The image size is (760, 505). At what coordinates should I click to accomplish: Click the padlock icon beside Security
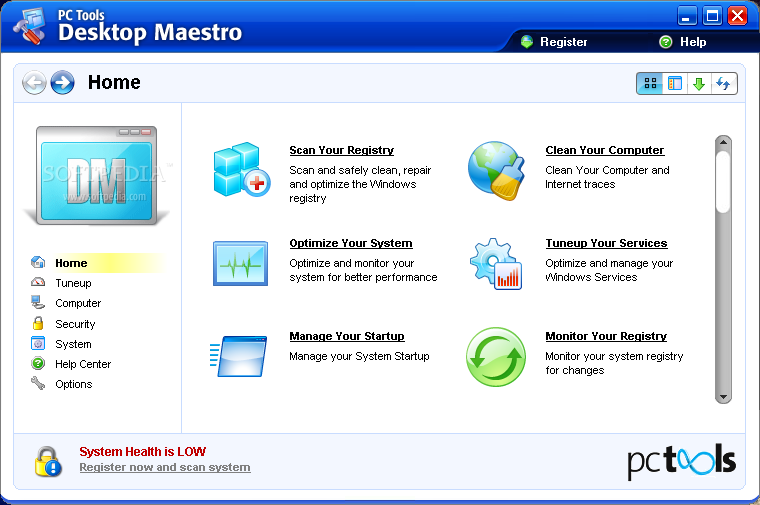[38, 323]
